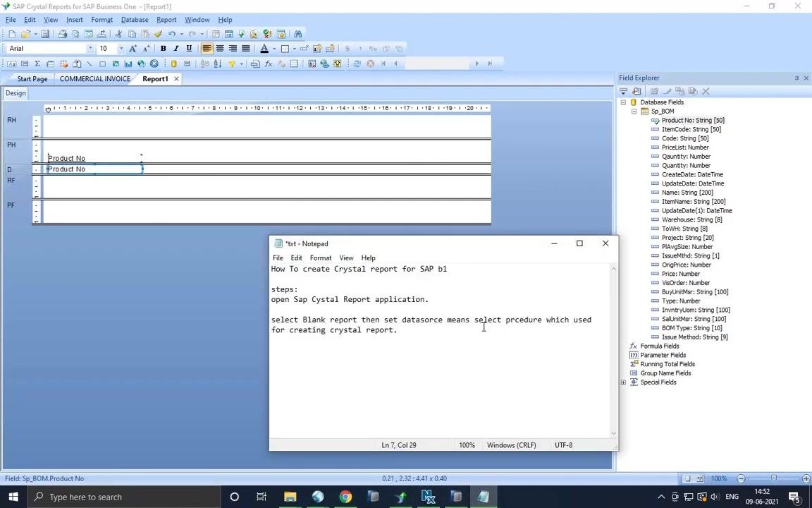Viewport: 812px width, 508px height.
Task: Toggle Align Center button
Action: pos(220,49)
